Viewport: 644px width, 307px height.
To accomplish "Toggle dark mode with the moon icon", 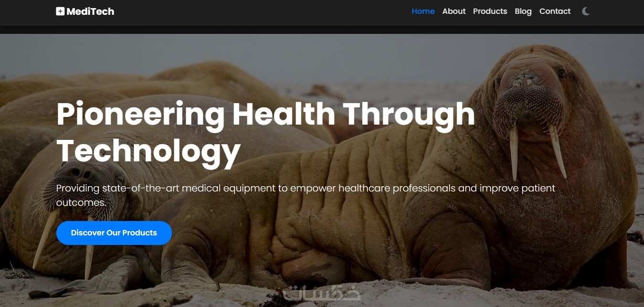I will coord(586,11).
